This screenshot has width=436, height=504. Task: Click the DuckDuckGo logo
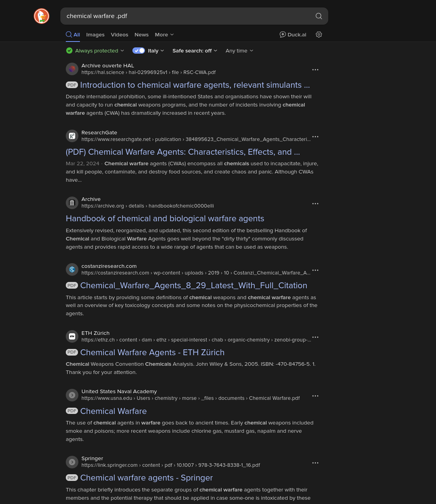click(42, 16)
